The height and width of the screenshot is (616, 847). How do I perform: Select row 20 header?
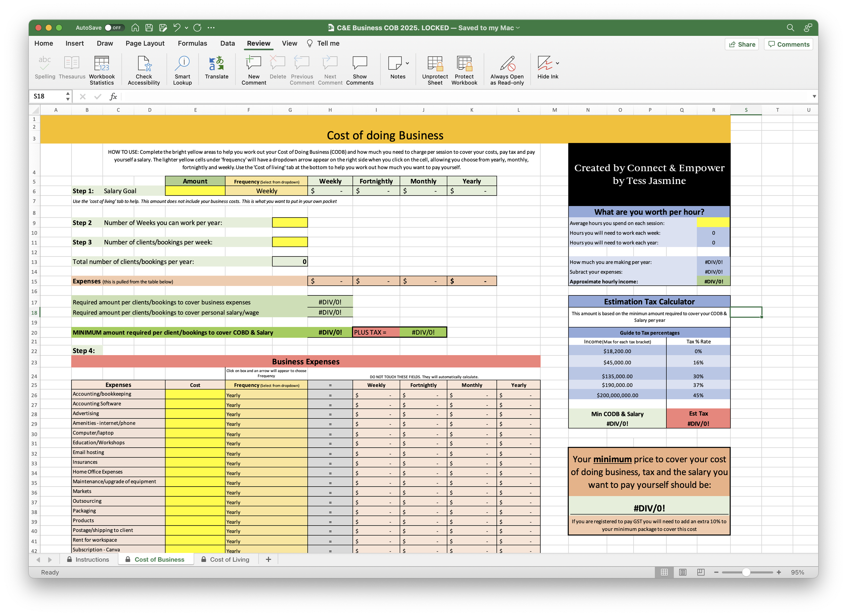tap(34, 332)
